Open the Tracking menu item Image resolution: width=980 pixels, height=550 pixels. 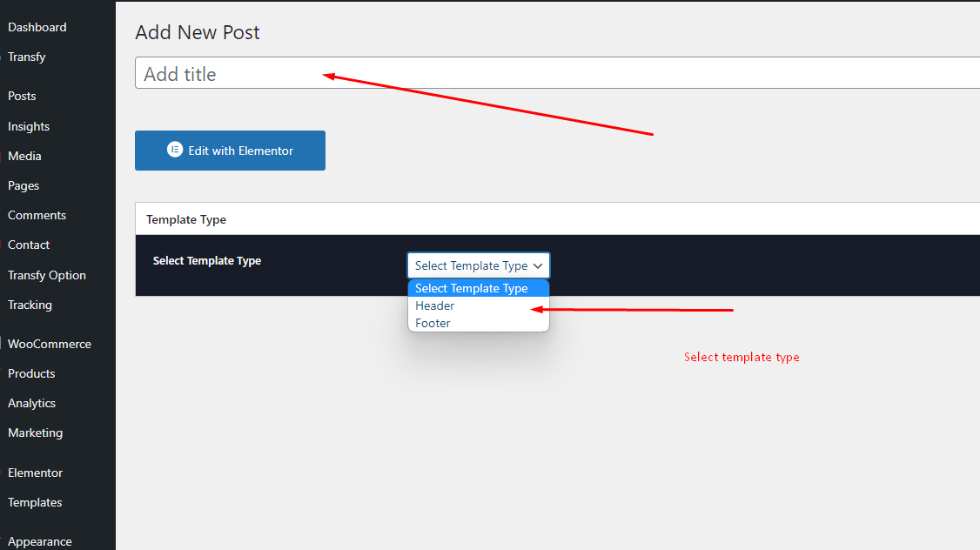(30, 305)
